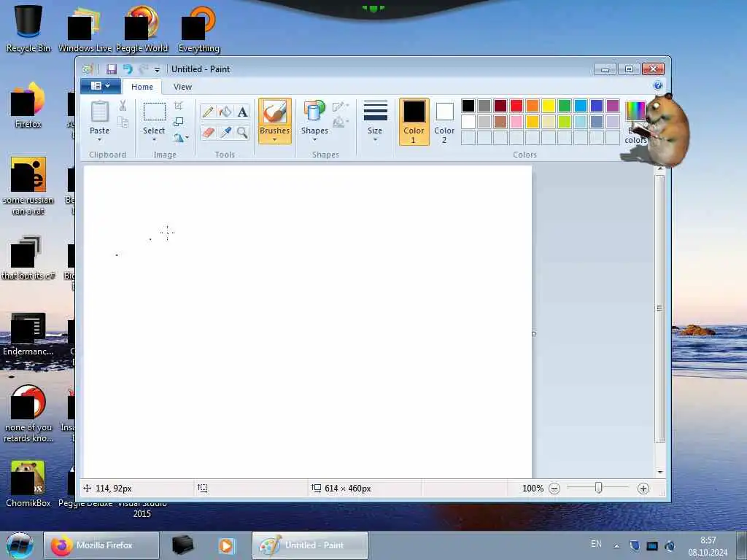Activate Color 2 selector
Screen dimensions: 747x560
[x=444, y=122]
